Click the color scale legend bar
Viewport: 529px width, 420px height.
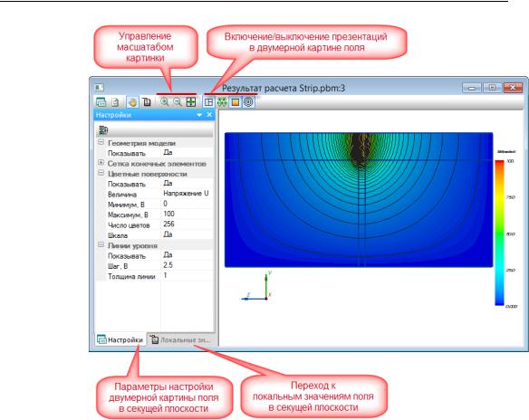coord(499,233)
